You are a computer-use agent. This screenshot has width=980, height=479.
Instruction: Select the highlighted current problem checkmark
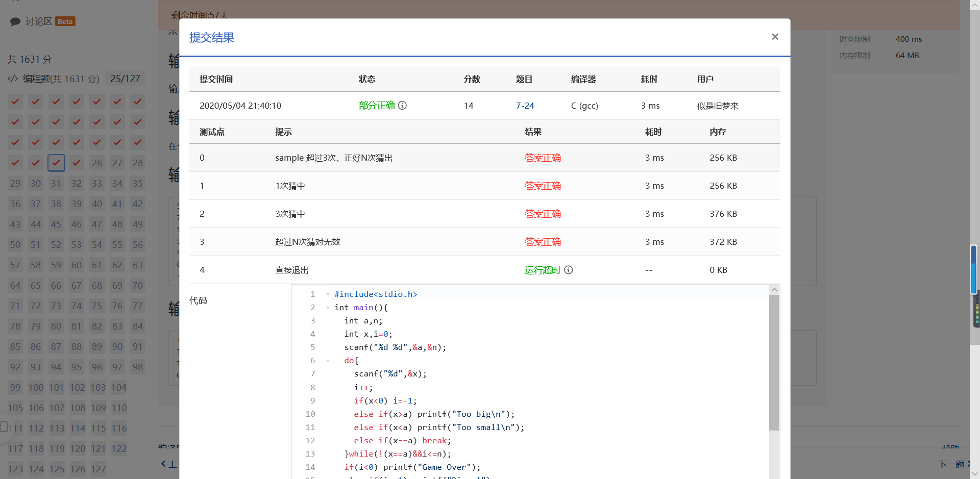coord(56,163)
